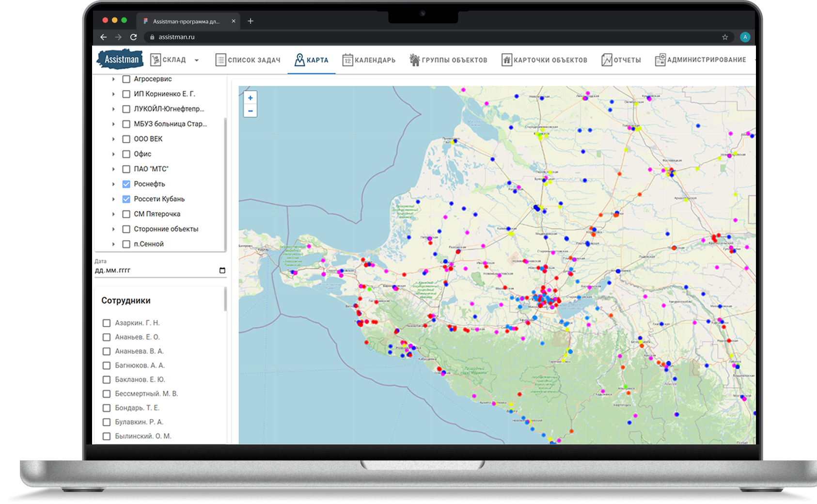The width and height of the screenshot is (817, 504).
Task: Bookmark the page with star icon
Action: click(x=725, y=37)
